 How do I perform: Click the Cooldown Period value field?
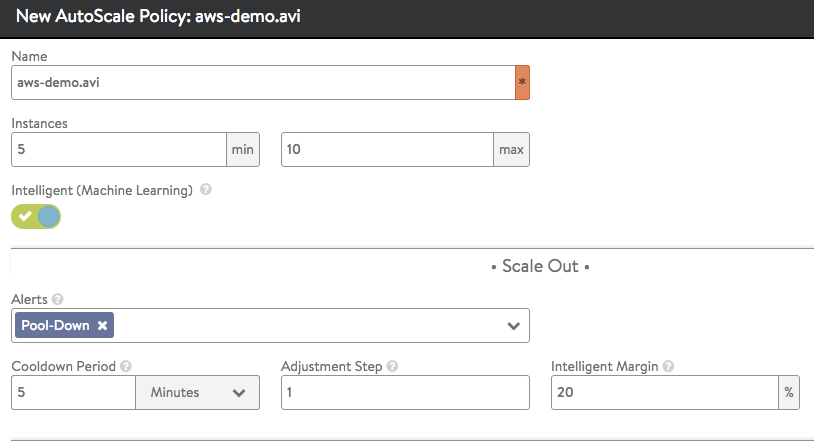coord(73,393)
